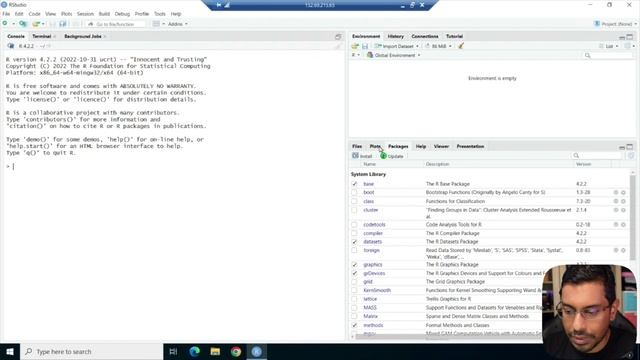Tick the compiler package checkbox

tap(354, 233)
